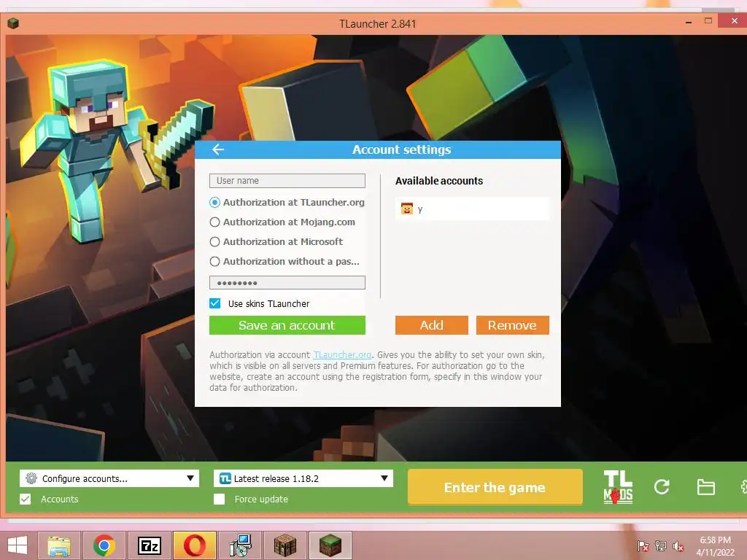Toggle the Accounts checkbox
747x560 pixels.
26,499
